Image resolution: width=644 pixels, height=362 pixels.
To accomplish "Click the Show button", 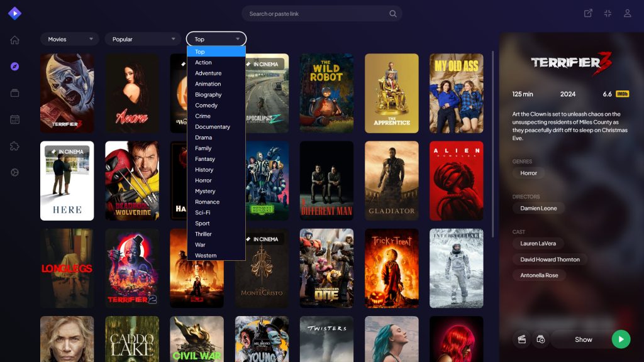I will [583, 339].
